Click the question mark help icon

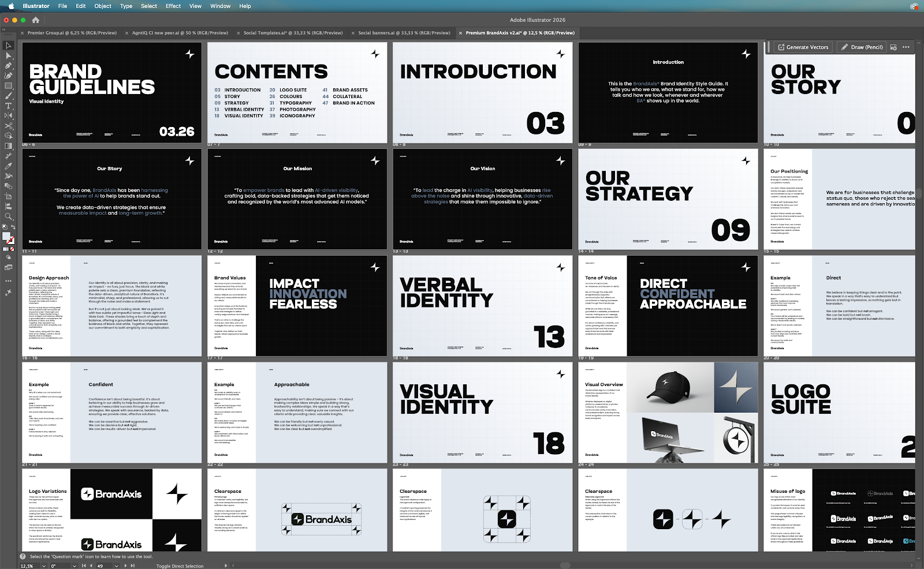point(23,557)
